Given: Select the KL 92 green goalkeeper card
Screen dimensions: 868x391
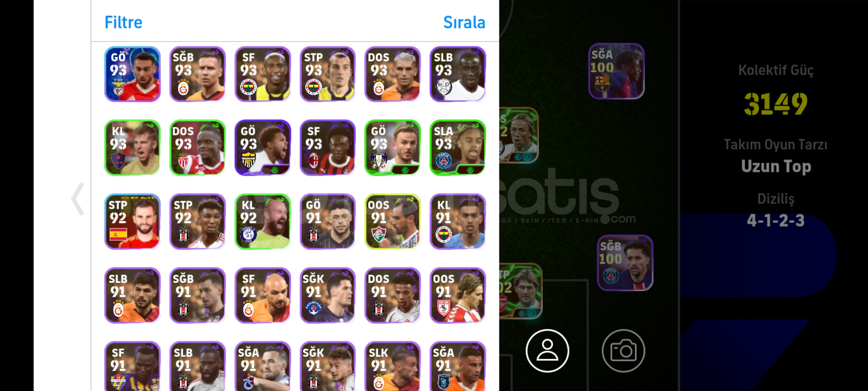Looking at the screenshot, I should point(263,222).
